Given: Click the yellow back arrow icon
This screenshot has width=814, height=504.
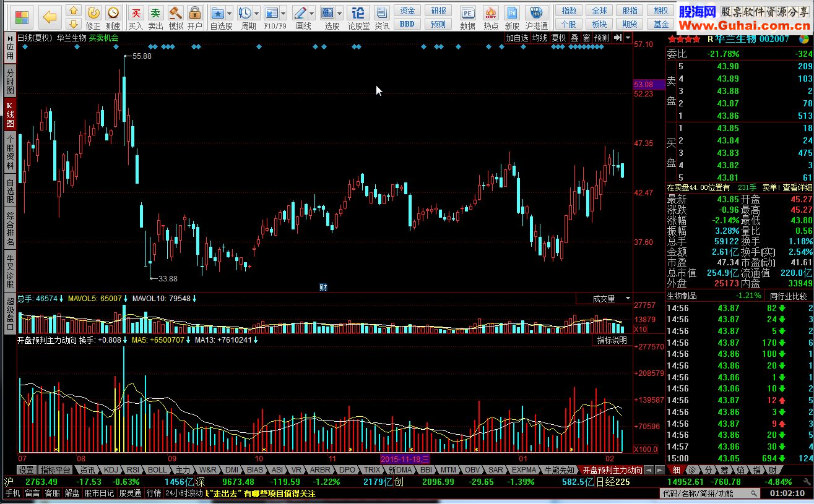Looking at the screenshot, I should coord(50,17).
